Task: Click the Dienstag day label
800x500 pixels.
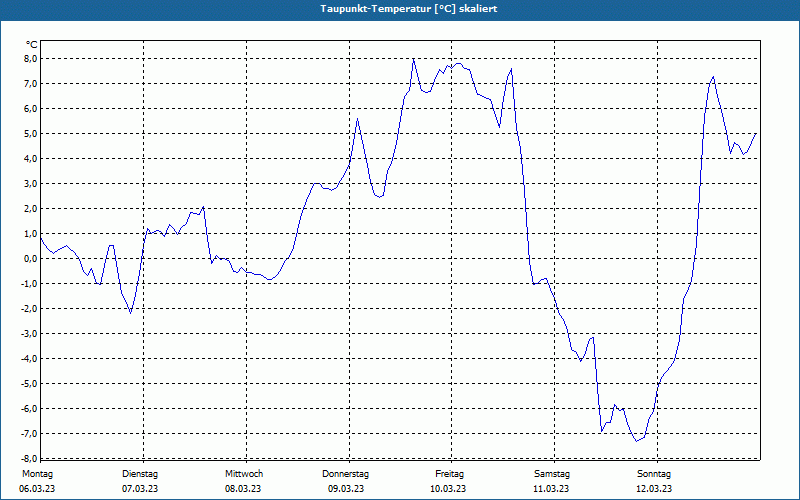Action: point(140,474)
